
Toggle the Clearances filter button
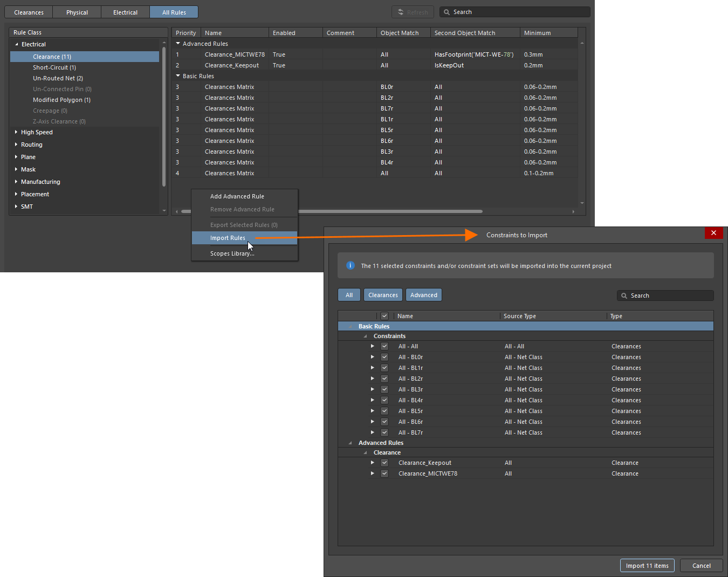pyautogui.click(x=383, y=295)
